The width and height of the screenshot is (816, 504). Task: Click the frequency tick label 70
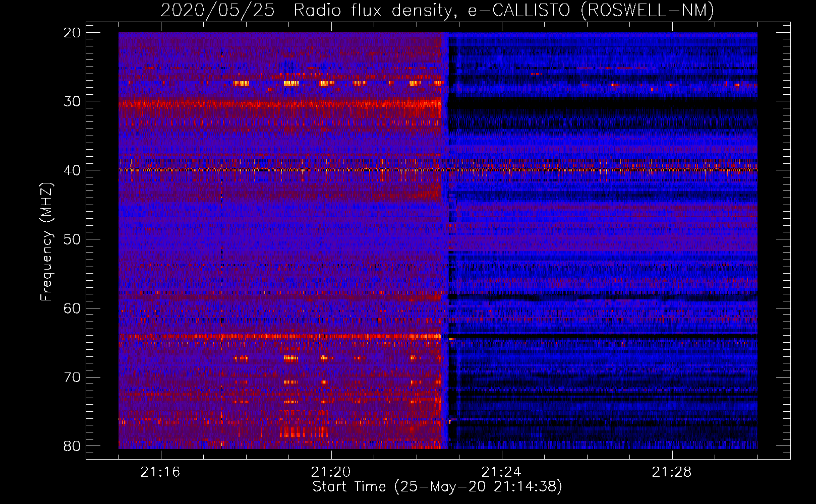pos(72,377)
